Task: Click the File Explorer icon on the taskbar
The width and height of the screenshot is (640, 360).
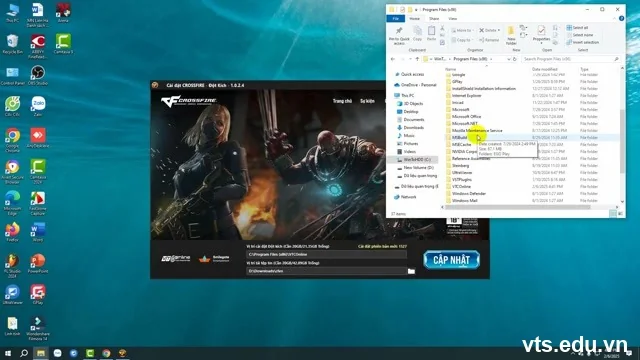Action: [x=40, y=353]
